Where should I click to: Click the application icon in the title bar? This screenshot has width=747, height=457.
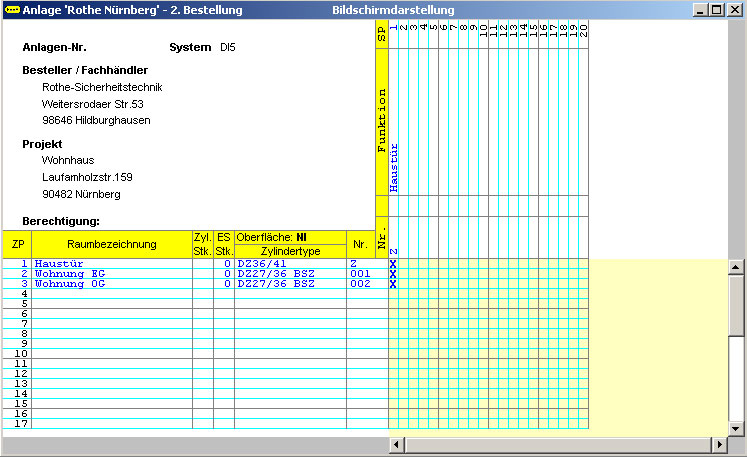point(12,10)
